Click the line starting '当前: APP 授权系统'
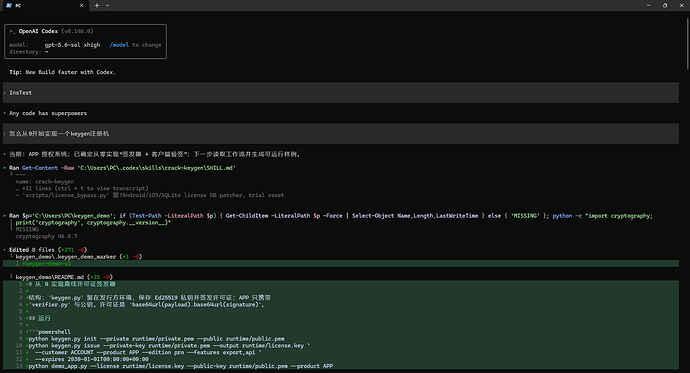The width and height of the screenshot is (690, 373). [x=155, y=154]
